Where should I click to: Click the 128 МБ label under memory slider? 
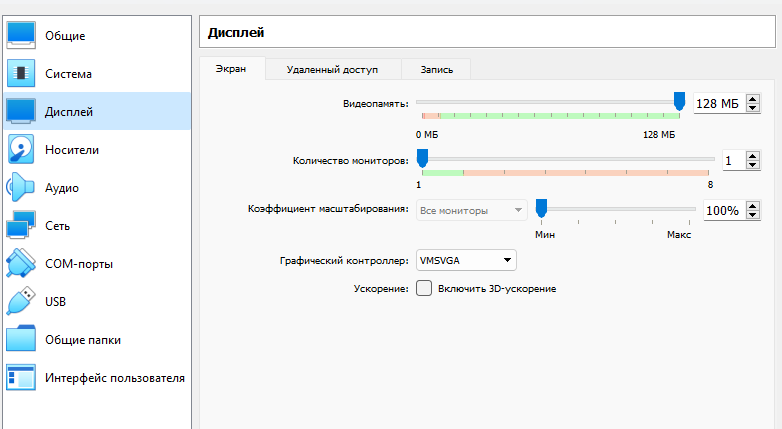coord(659,135)
